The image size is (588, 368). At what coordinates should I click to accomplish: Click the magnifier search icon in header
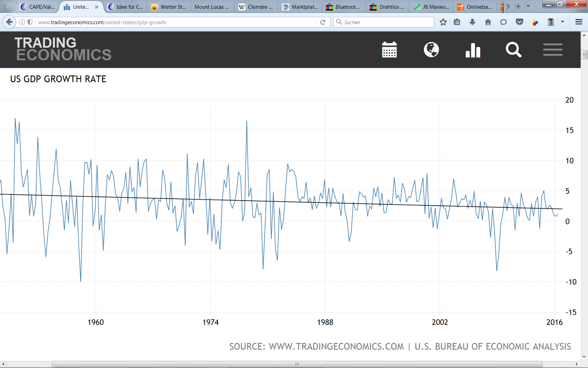point(513,50)
